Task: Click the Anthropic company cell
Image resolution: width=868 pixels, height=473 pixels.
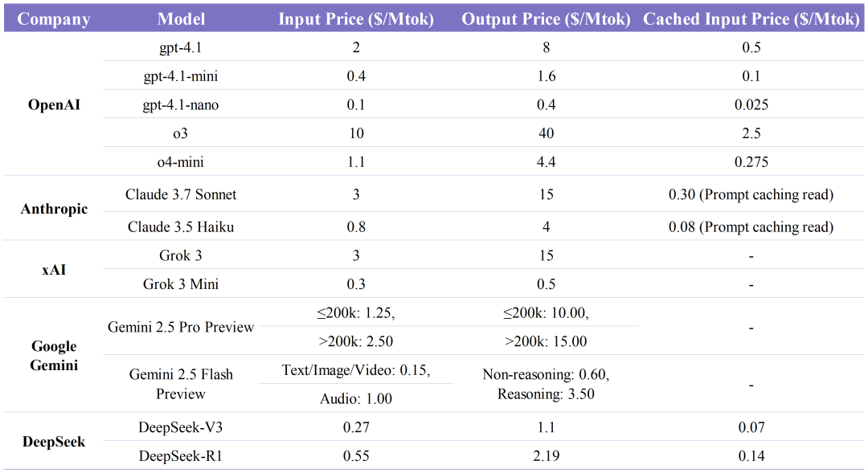Action: tap(54, 209)
